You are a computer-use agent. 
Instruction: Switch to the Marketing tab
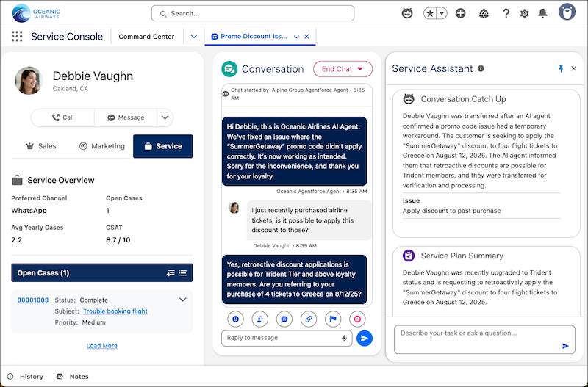[102, 146]
